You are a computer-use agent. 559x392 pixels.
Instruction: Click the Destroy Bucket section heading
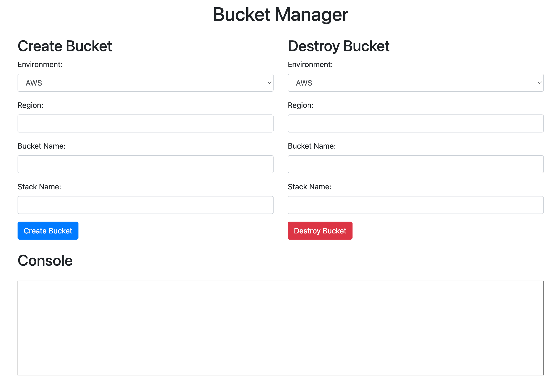click(339, 46)
